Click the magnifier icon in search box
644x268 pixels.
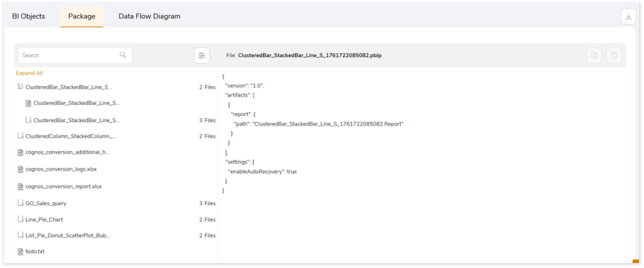click(123, 55)
